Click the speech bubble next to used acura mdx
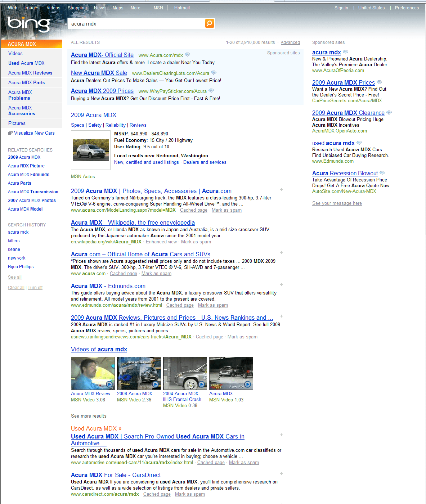This screenshot has width=426, height=504. coord(359,143)
